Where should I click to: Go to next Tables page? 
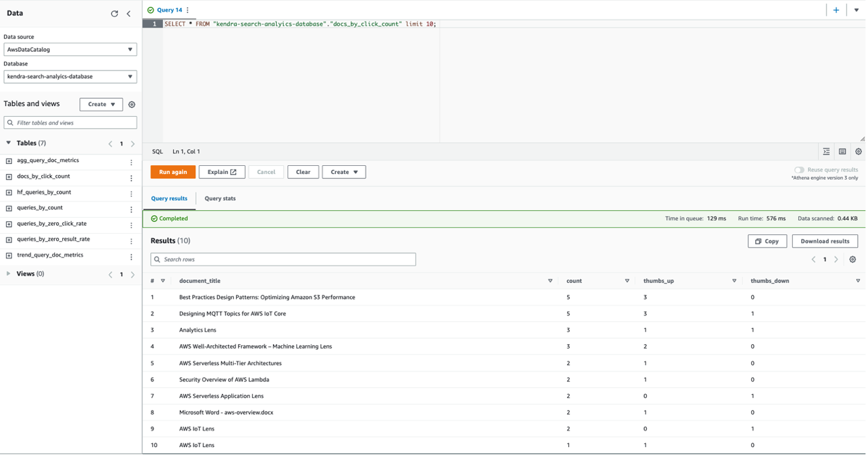click(133, 144)
